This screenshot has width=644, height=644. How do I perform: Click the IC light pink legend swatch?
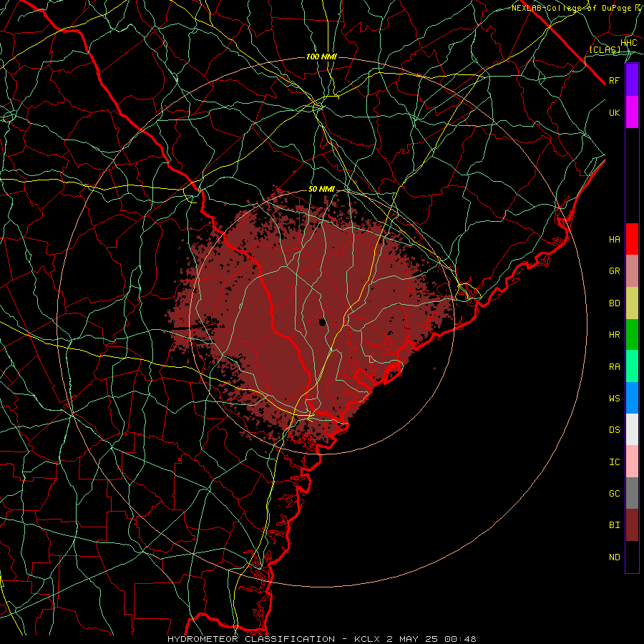point(632,462)
